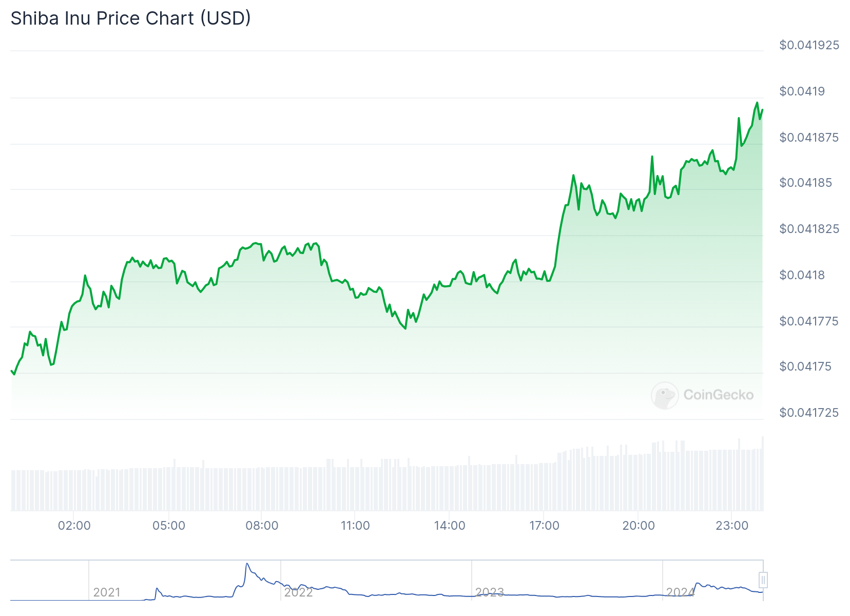Select the 2021 marker in the navigator
The height and width of the screenshot is (616, 850).
click(107, 592)
